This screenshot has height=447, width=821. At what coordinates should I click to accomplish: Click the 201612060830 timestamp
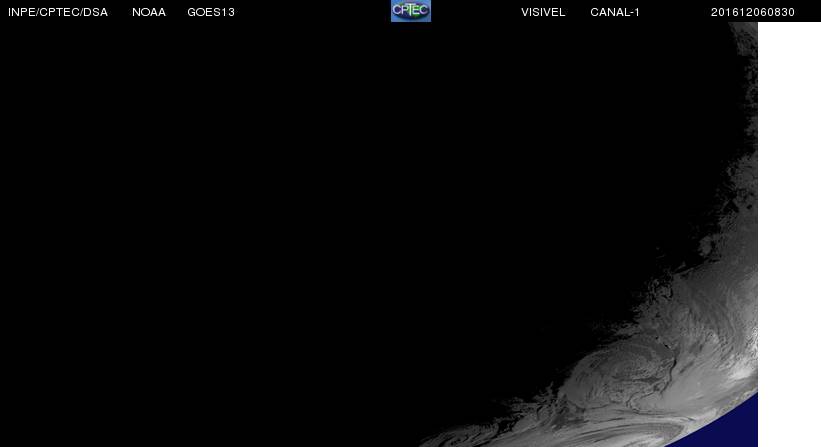click(752, 12)
